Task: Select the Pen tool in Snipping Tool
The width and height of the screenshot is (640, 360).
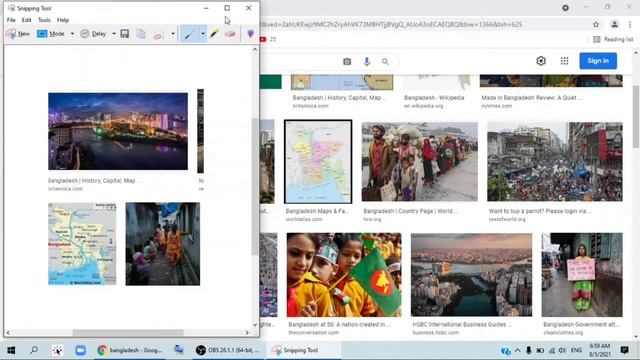Action: click(x=189, y=34)
